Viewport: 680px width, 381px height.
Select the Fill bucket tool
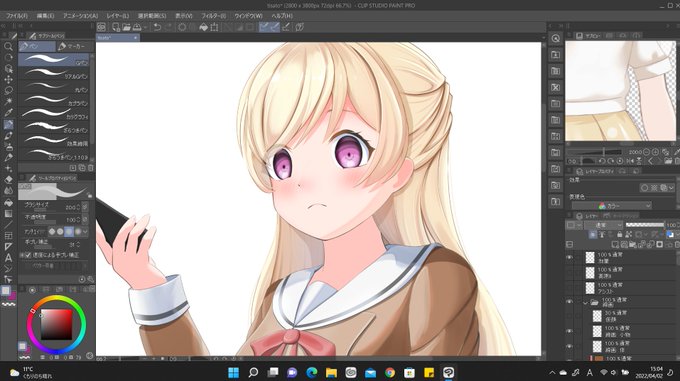pyautogui.click(x=8, y=202)
